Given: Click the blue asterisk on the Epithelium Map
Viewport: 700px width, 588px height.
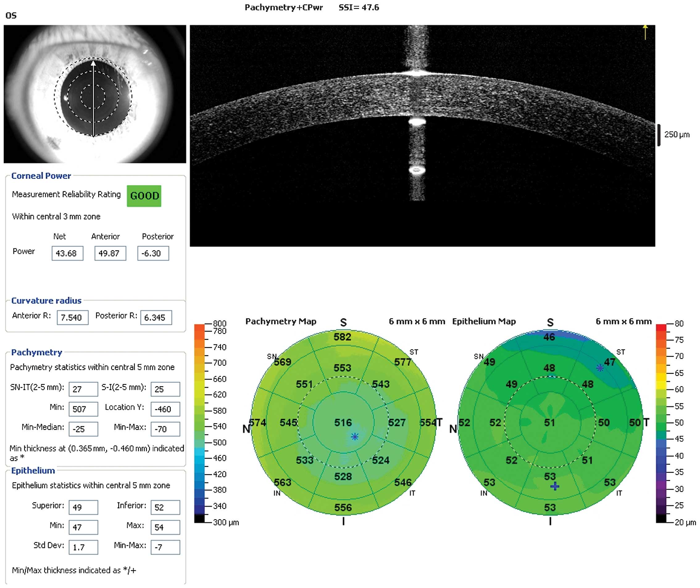Looking at the screenshot, I should [x=600, y=368].
